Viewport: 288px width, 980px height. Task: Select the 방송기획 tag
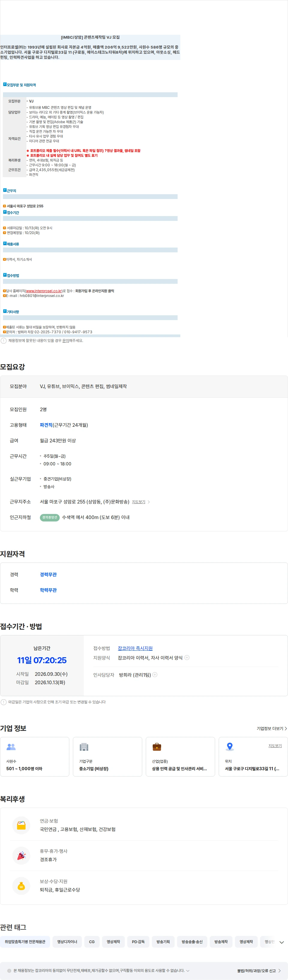tap(163, 942)
